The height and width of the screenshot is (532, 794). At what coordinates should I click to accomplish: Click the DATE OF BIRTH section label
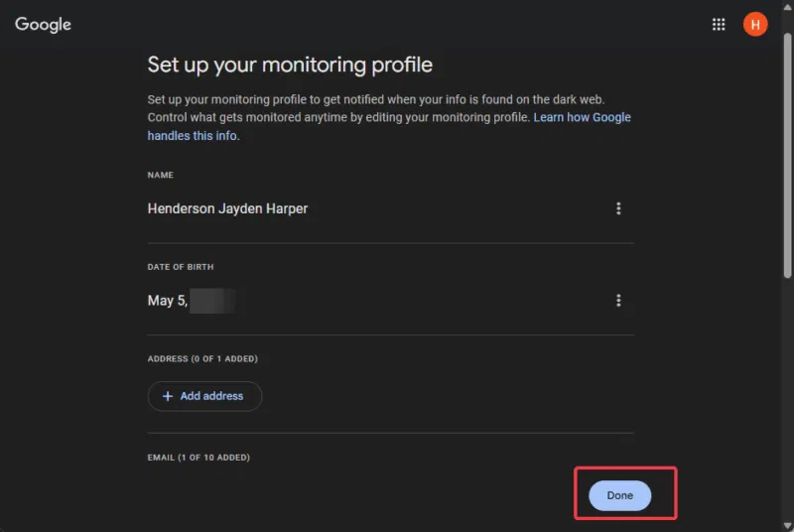[181, 267]
